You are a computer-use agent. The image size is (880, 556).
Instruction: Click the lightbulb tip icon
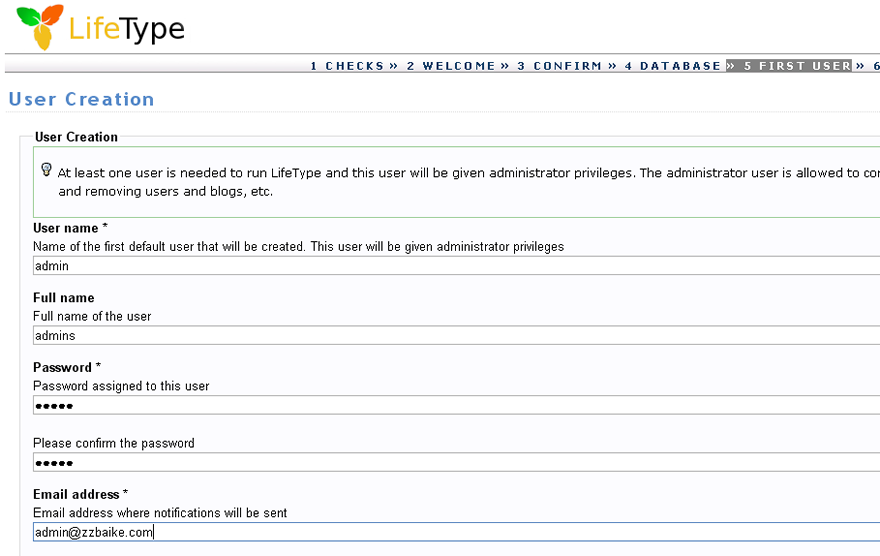pyautogui.click(x=47, y=169)
